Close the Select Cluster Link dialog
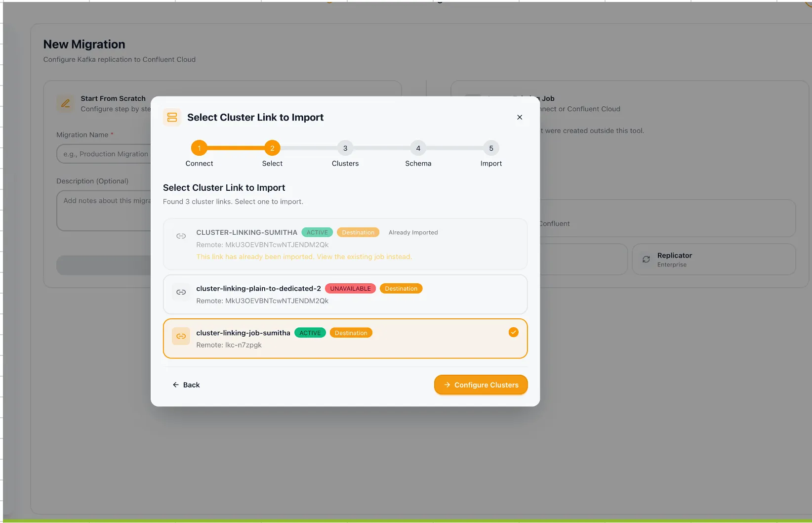Image resolution: width=812 pixels, height=523 pixels. 519,117
